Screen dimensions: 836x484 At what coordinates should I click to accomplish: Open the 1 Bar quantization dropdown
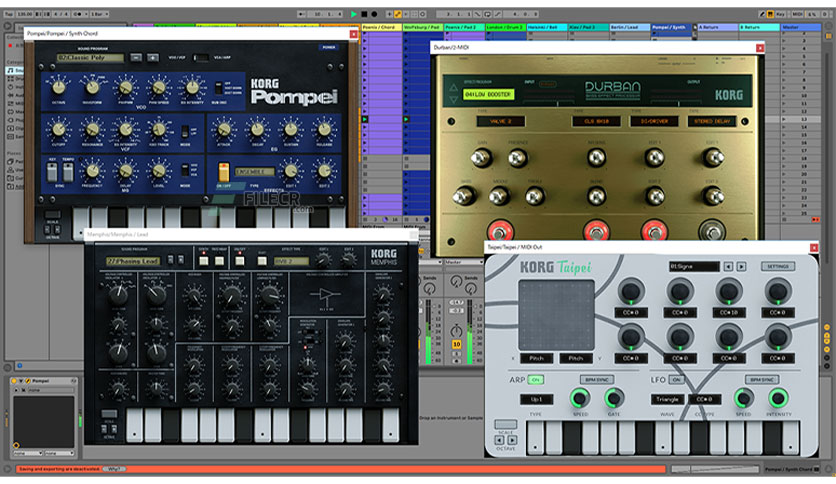(100, 14)
